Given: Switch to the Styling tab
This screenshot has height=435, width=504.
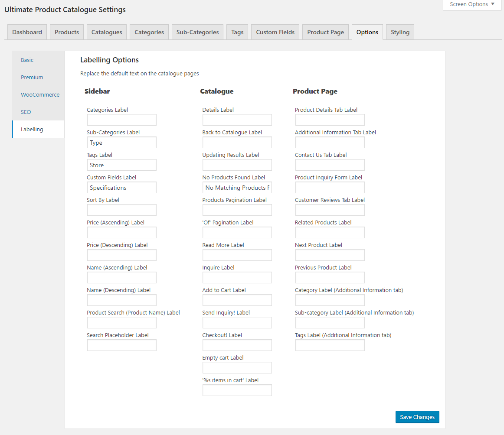Looking at the screenshot, I should 400,32.
